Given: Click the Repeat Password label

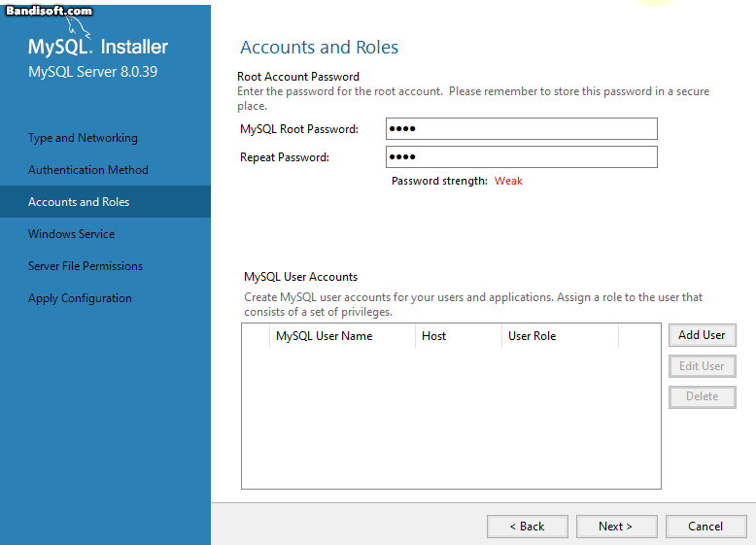Looking at the screenshot, I should [285, 157].
